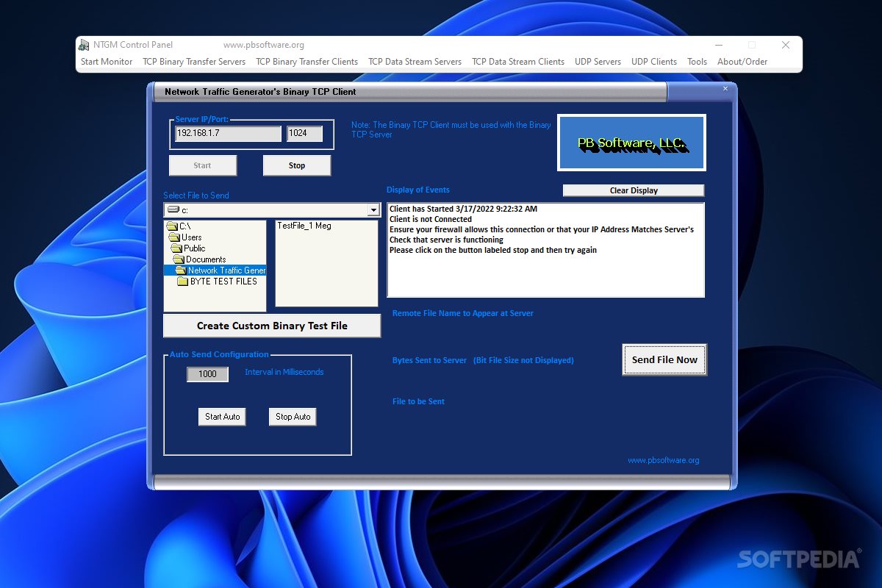Open TCP Binary Transfer Servers menu

pyautogui.click(x=194, y=62)
